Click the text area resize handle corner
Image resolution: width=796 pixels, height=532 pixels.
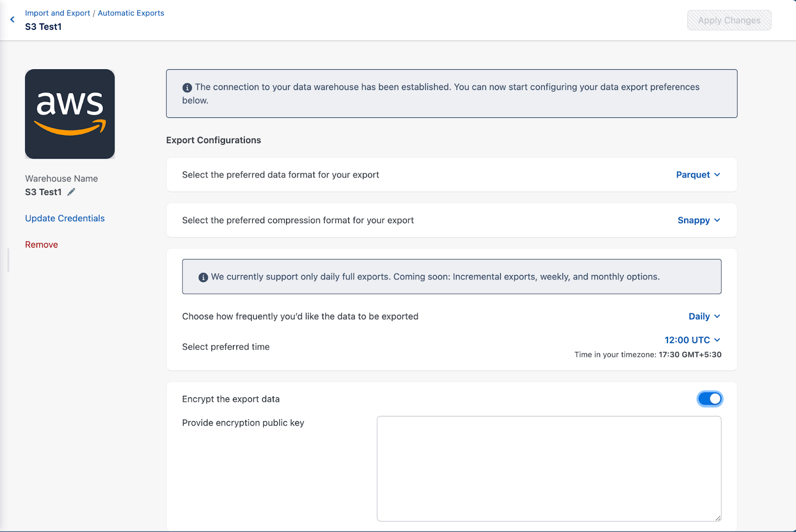click(718, 518)
